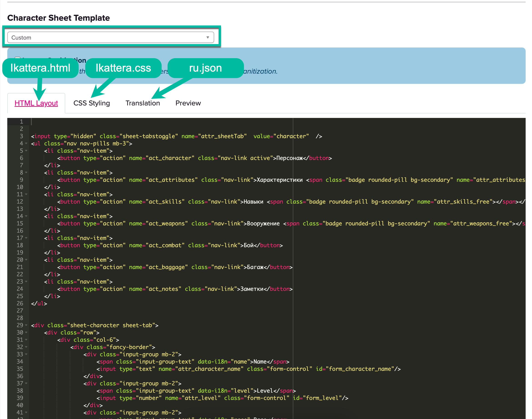
Task: Click fold arrow beside line 17
Action: 26,238
